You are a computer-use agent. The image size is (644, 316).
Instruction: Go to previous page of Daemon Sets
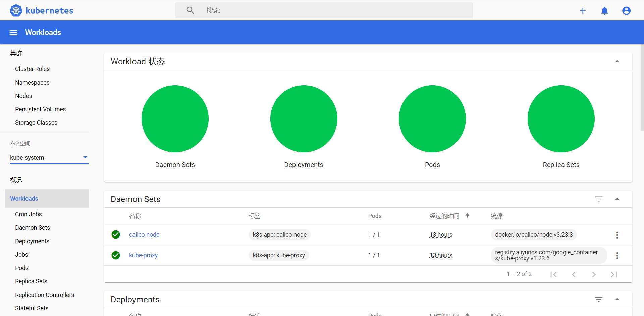[x=574, y=274]
